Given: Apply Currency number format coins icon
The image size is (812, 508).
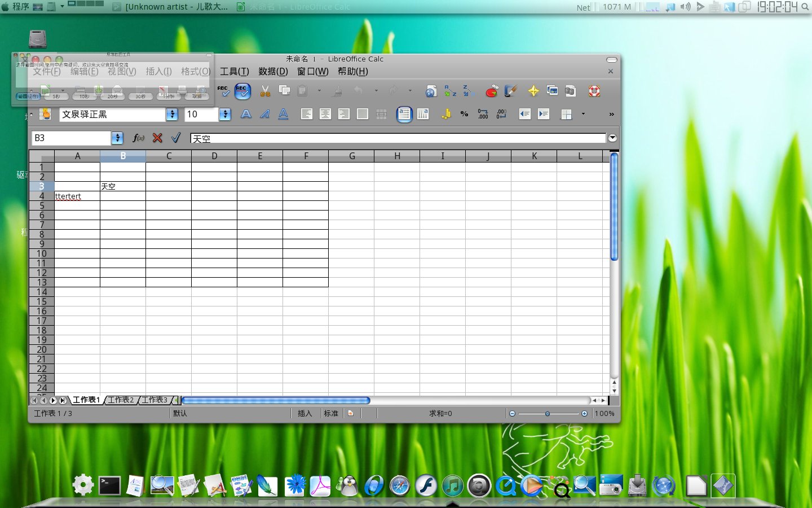Looking at the screenshot, I should point(446,114).
